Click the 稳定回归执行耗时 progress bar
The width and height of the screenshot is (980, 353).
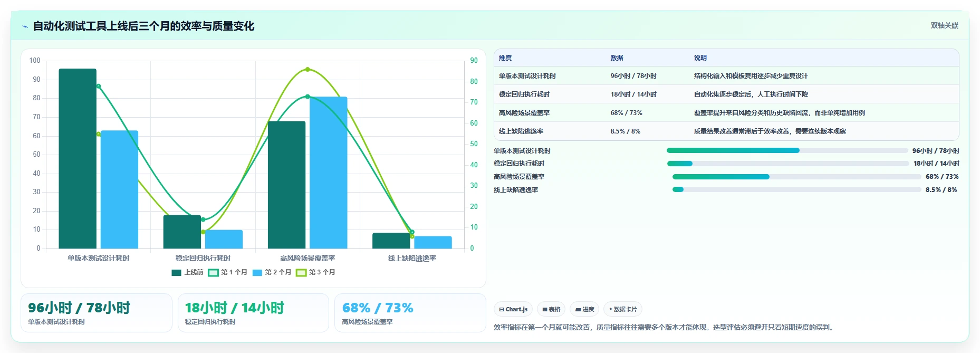click(x=787, y=164)
